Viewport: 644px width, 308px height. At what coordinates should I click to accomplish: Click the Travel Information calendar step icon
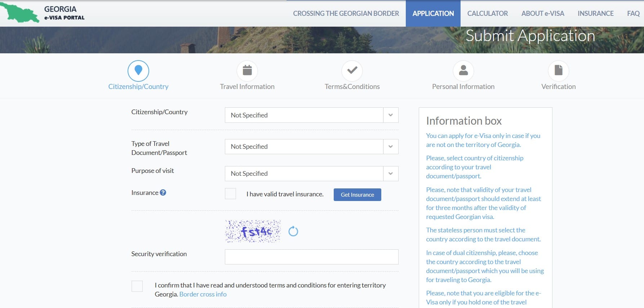click(x=247, y=71)
